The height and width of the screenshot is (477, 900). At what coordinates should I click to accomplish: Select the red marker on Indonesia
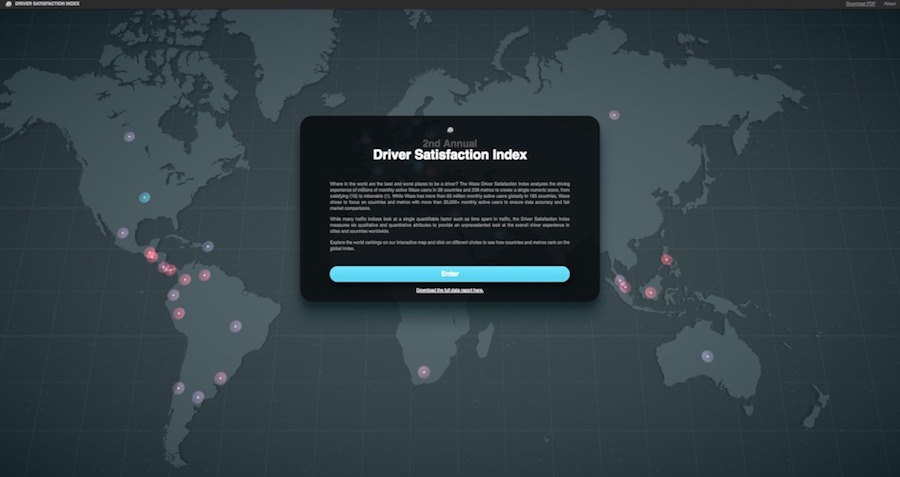650,293
